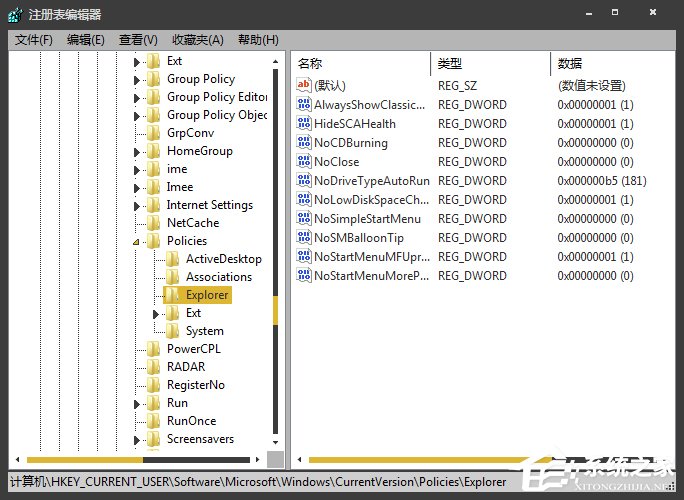Click the PowerCPL folder icon

pyautogui.click(x=154, y=349)
